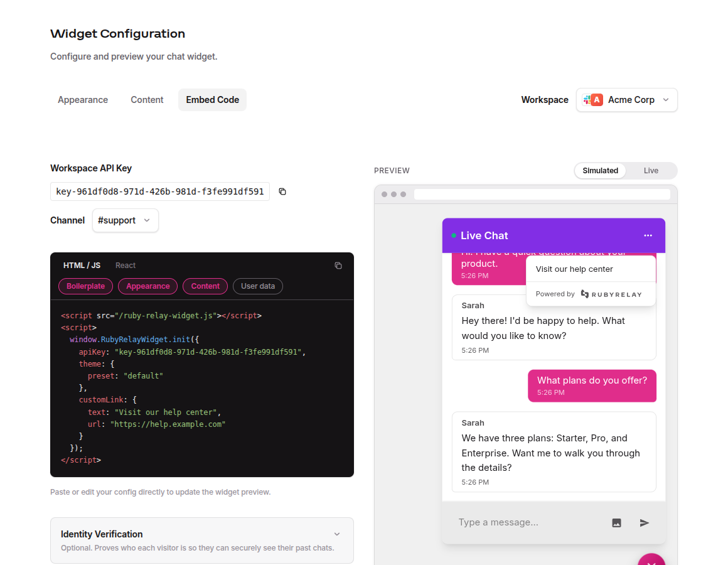The image size is (728, 565).
Task: Toggle the Boilerplate code section pill
Action: point(85,286)
